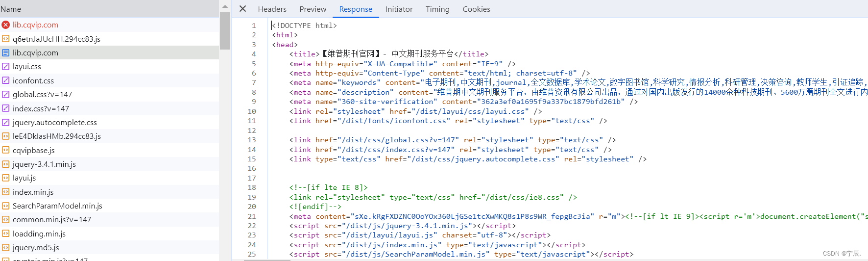Click the script icon beside common.min.js?v=147
This screenshot has width=868, height=261.
coord(6,219)
